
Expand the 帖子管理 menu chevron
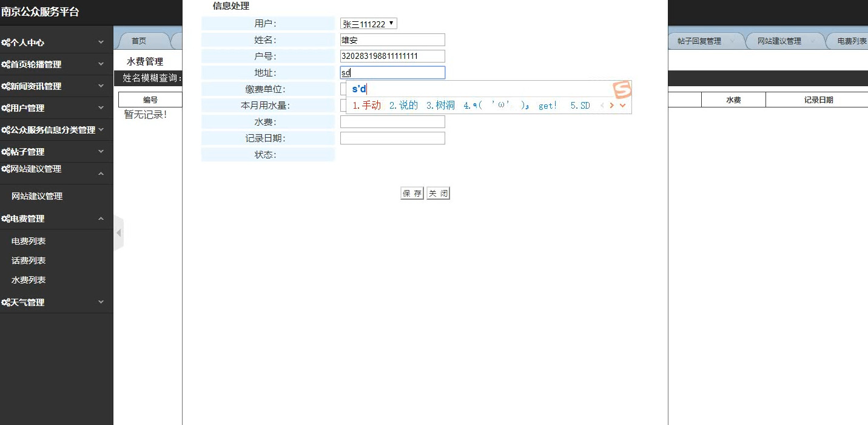tap(101, 152)
